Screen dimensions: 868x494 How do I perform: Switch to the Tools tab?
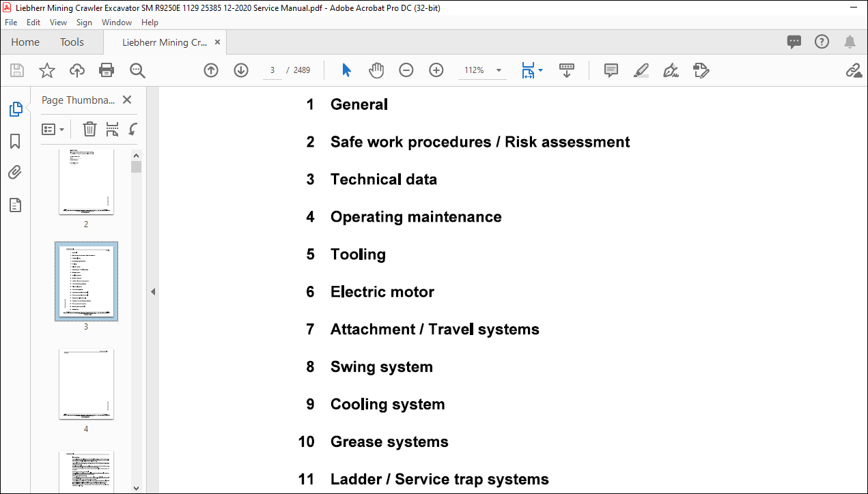(x=72, y=42)
